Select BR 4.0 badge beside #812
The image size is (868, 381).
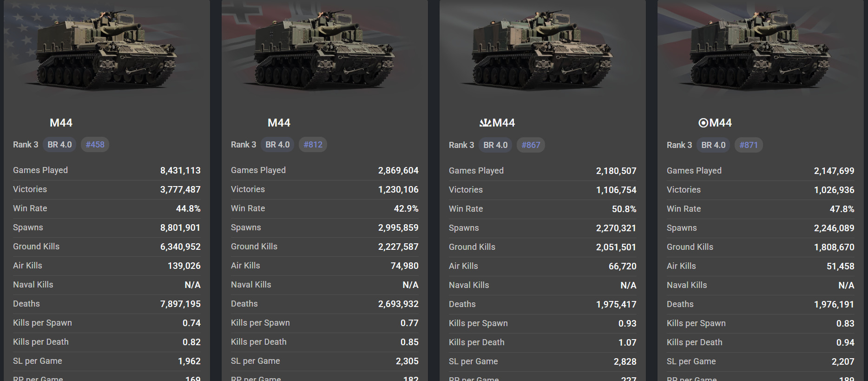277,145
